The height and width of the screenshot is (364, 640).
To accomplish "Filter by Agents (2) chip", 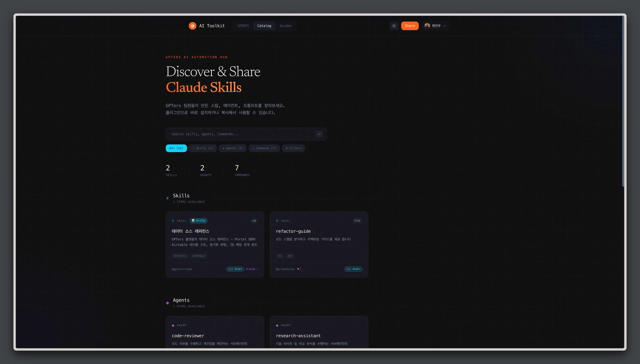I will [232, 148].
